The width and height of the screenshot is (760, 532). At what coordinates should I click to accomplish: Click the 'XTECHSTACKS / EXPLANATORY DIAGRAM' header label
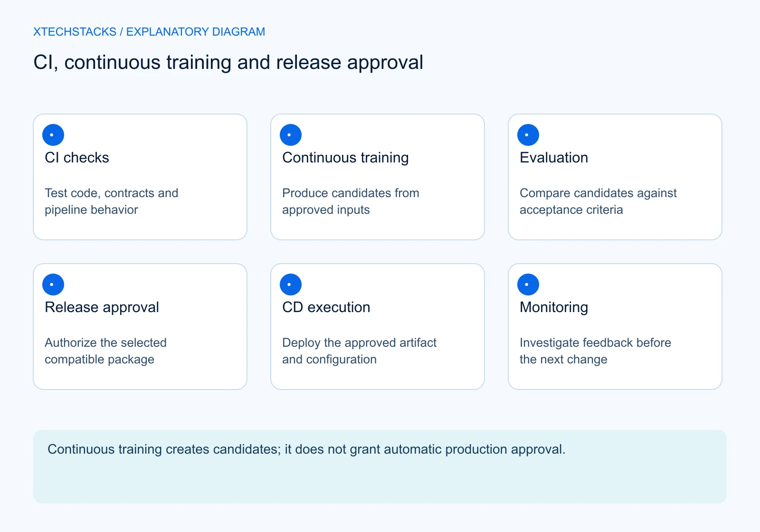pyautogui.click(x=149, y=32)
